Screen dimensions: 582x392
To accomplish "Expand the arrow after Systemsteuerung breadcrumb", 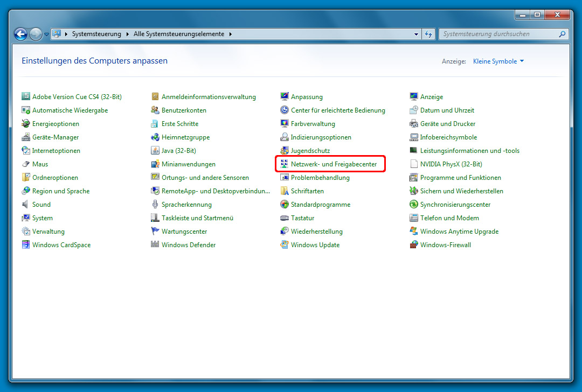I will coord(127,34).
